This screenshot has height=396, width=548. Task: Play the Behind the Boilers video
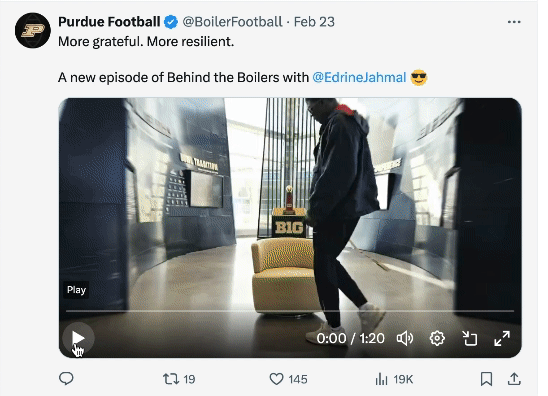click(x=78, y=338)
